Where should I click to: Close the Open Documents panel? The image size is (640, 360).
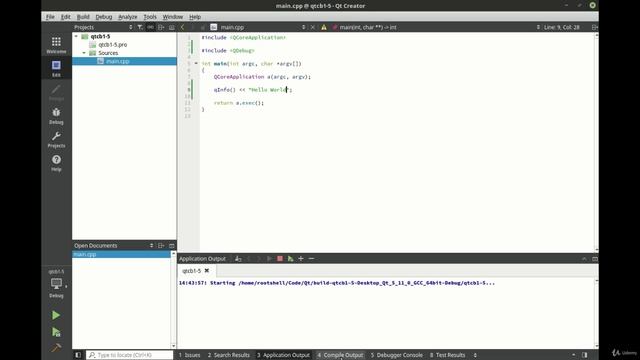tap(172, 245)
